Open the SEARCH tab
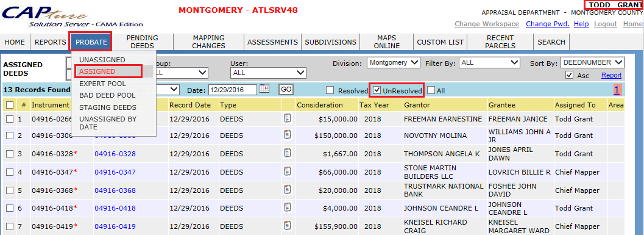This screenshot has width=644, height=235. pos(551,42)
